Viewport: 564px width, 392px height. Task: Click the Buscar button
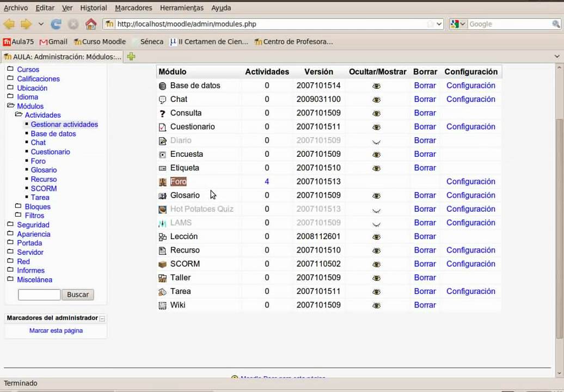78,295
